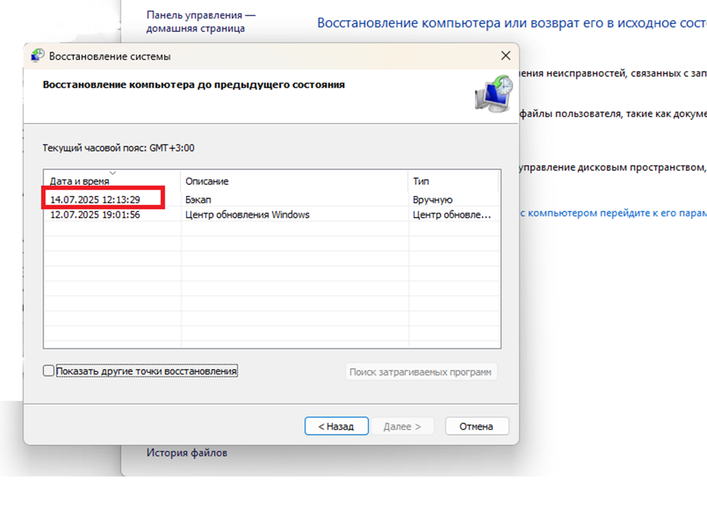
Task: Click Поиск затрагиваемых программ button
Action: coord(421,372)
